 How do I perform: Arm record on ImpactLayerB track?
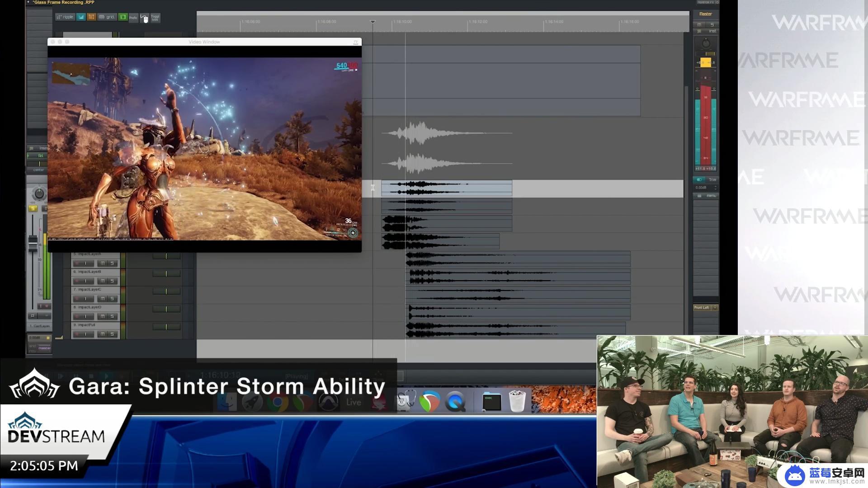tap(77, 281)
